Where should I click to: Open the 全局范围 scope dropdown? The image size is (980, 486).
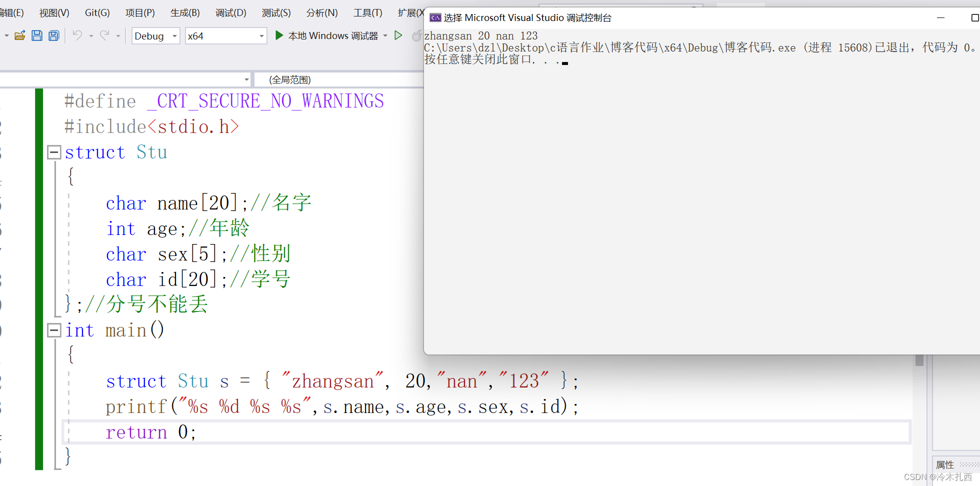coord(339,79)
